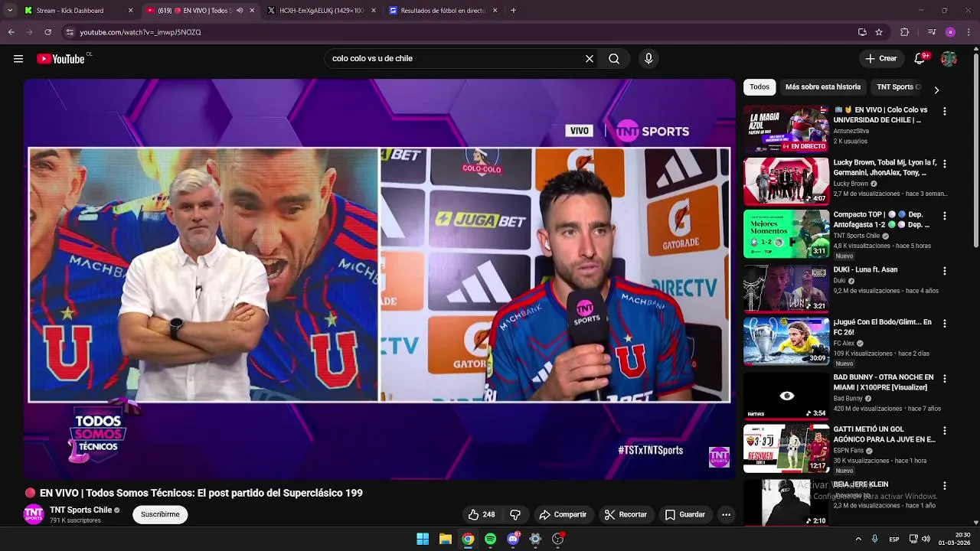The width and height of the screenshot is (980, 551).
Task: Switch to Resultados de fútbol tab
Action: (x=443, y=11)
